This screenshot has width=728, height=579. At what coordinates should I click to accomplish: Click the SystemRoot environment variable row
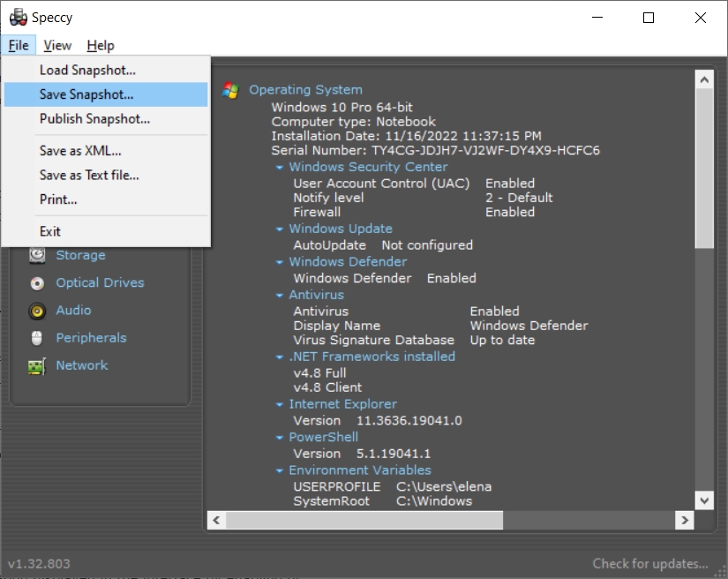pos(383,501)
